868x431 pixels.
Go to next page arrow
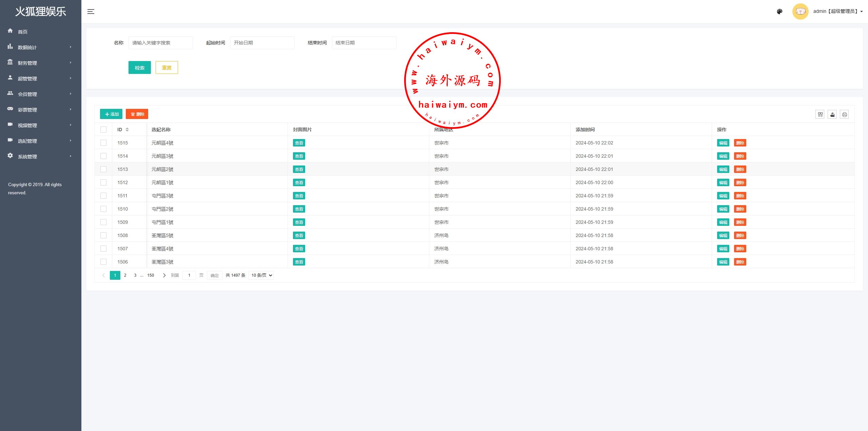(x=164, y=275)
